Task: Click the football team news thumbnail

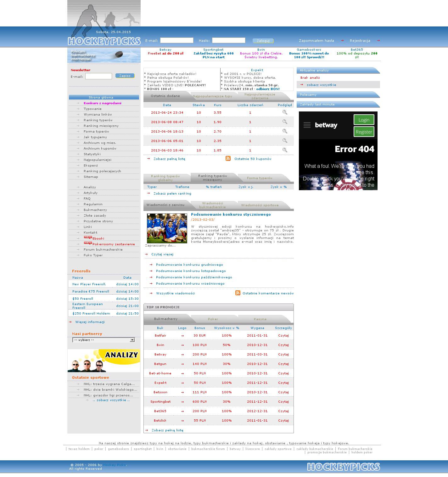Action: pyautogui.click(x=167, y=228)
